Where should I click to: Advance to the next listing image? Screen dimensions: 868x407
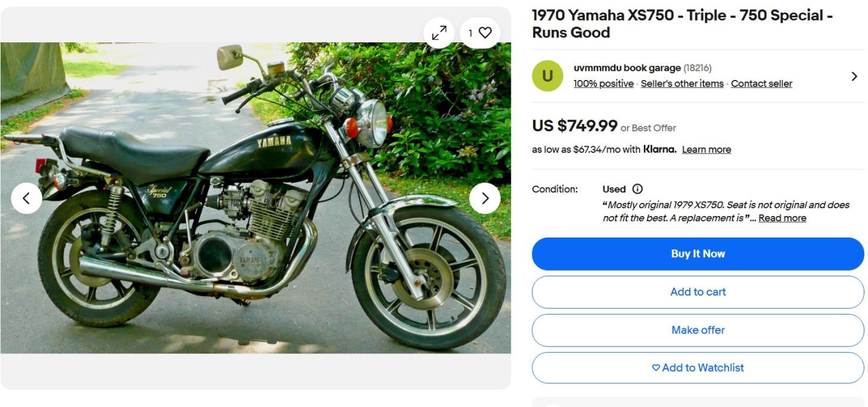tap(484, 198)
